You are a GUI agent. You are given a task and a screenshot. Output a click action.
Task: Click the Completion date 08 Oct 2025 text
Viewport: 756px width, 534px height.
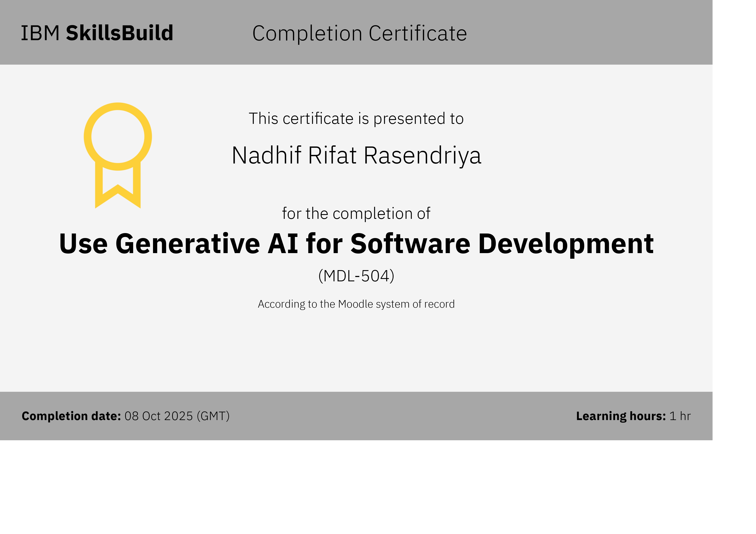pyautogui.click(x=125, y=416)
